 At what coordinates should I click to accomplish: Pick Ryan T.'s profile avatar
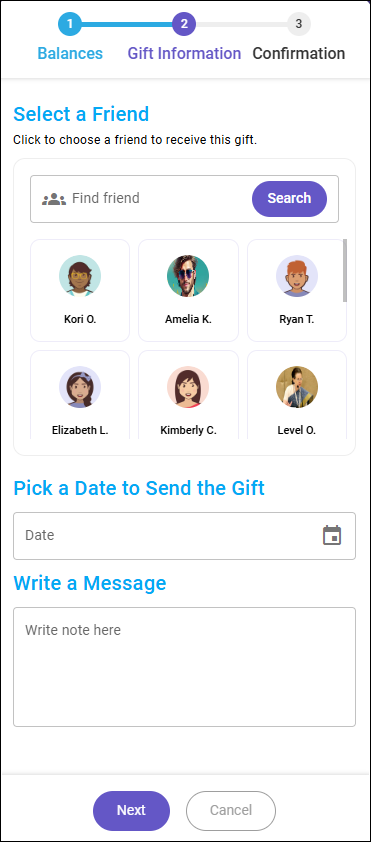coord(297,275)
